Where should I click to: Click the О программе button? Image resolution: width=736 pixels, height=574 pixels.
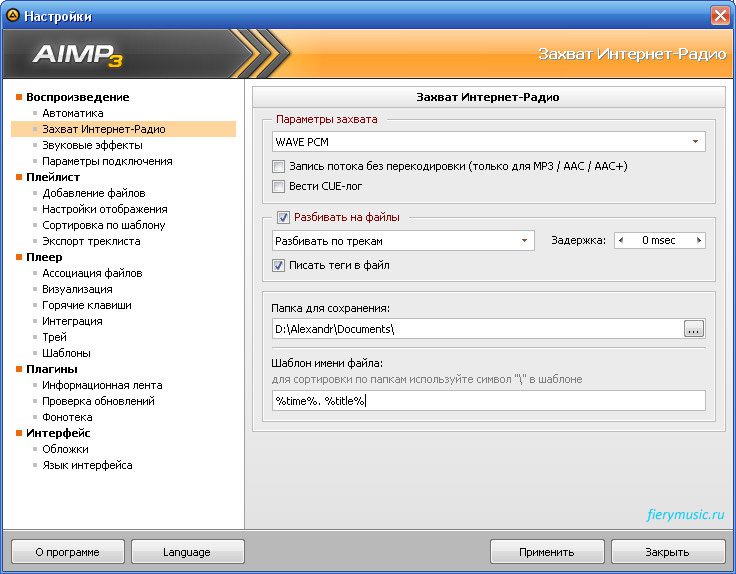click(68, 552)
